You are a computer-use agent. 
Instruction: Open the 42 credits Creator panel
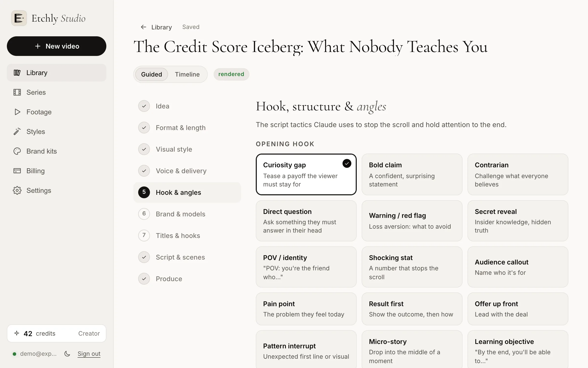click(57, 333)
